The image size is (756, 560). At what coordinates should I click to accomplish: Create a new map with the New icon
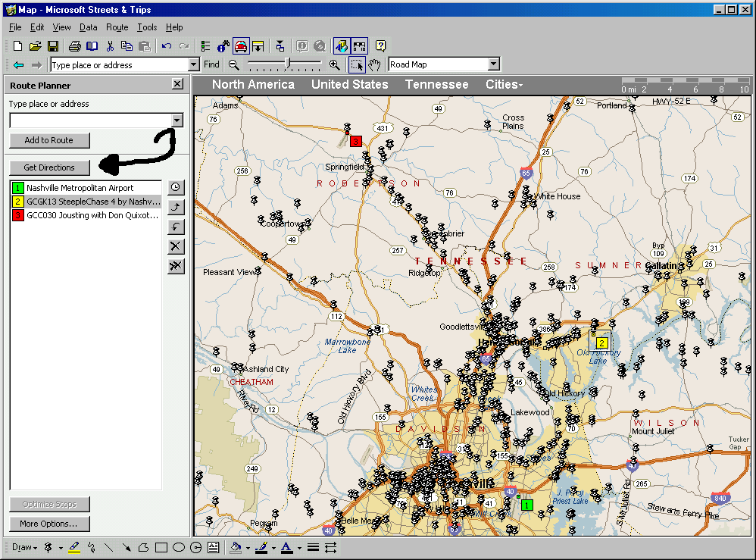(x=18, y=46)
